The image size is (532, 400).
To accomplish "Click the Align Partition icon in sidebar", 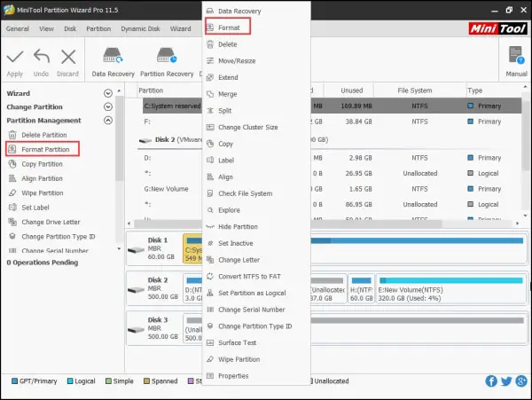I will pos(12,178).
